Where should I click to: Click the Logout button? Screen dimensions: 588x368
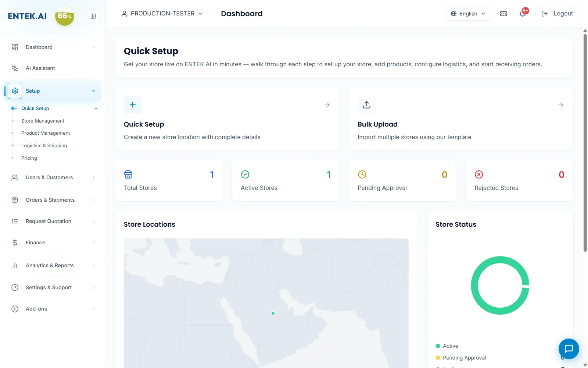click(x=557, y=14)
